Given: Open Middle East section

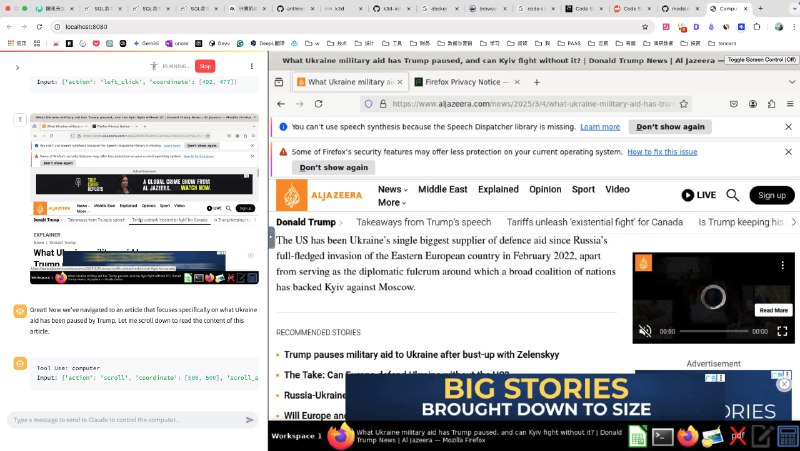Looking at the screenshot, I should click(x=442, y=189).
